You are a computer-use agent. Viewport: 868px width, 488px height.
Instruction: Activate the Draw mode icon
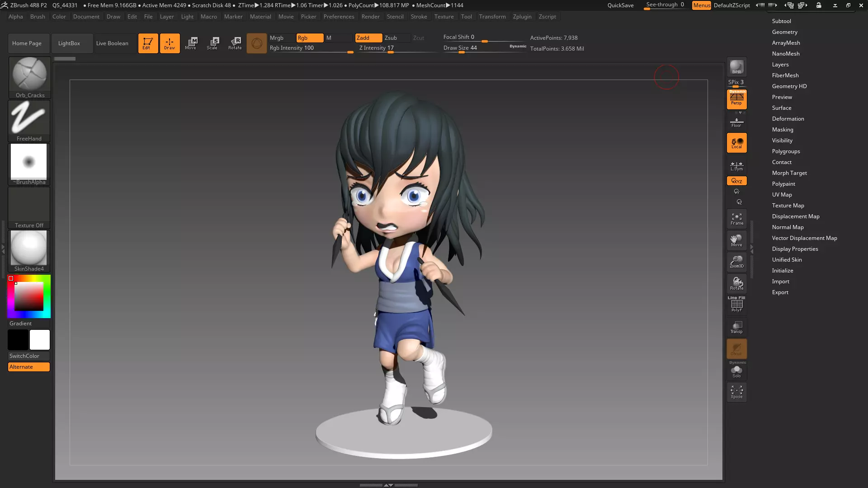[170, 43]
